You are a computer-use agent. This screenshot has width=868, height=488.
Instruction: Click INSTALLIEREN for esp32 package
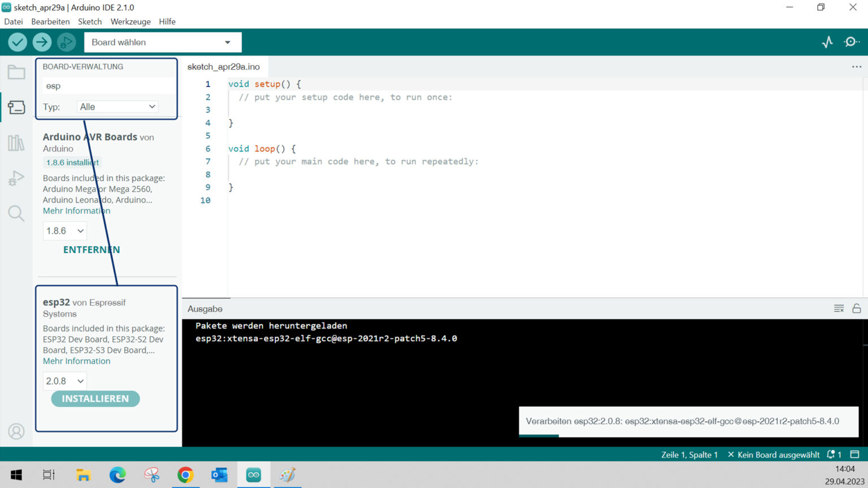coord(95,399)
